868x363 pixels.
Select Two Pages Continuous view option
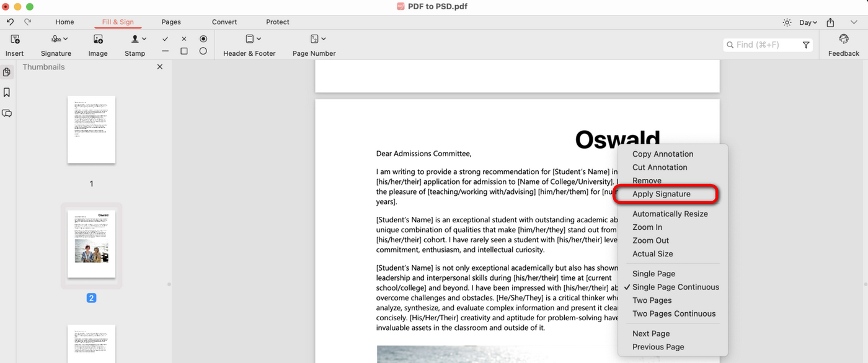(x=673, y=313)
